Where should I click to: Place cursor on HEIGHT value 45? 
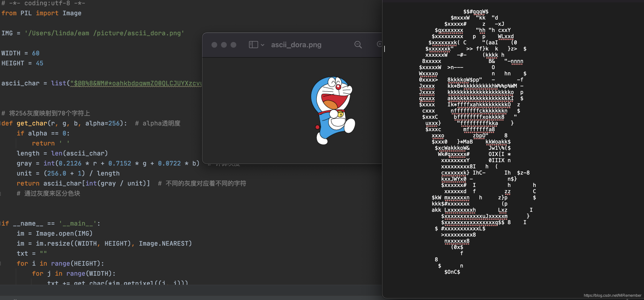click(x=39, y=63)
